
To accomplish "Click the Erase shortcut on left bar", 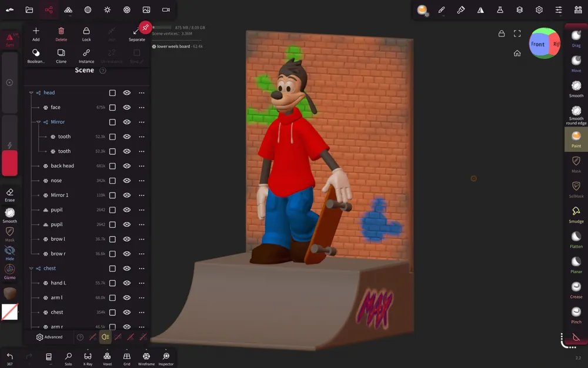I will tap(10, 195).
